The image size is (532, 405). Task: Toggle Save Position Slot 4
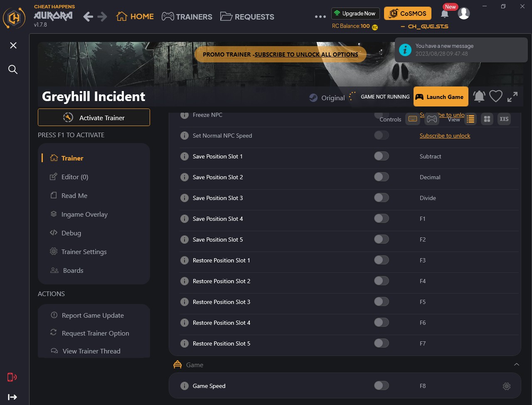(381, 218)
